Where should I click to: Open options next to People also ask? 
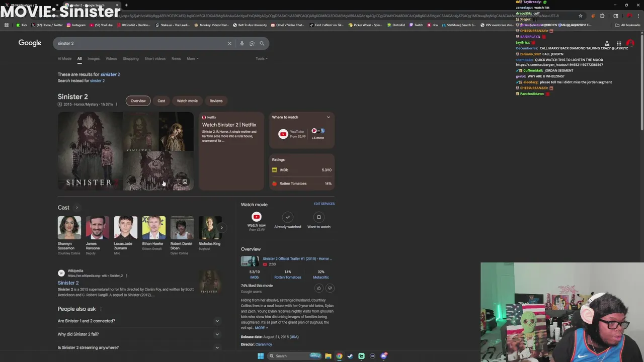point(101,309)
